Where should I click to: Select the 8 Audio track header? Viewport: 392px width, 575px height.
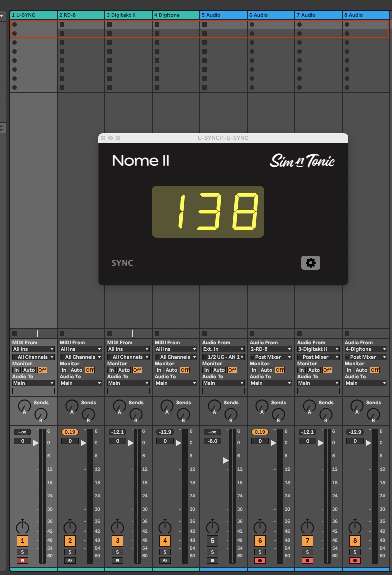coord(366,15)
